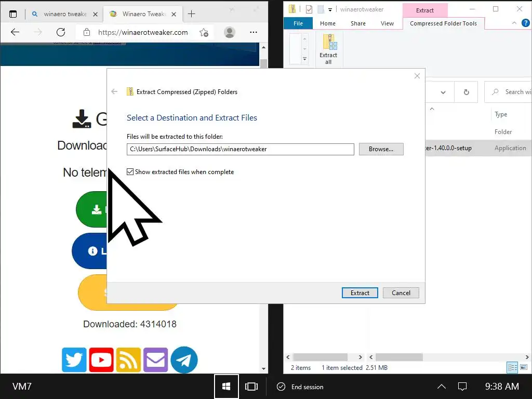Go back in the extract wizard
The image size is (532, 399).
point(114,91)
